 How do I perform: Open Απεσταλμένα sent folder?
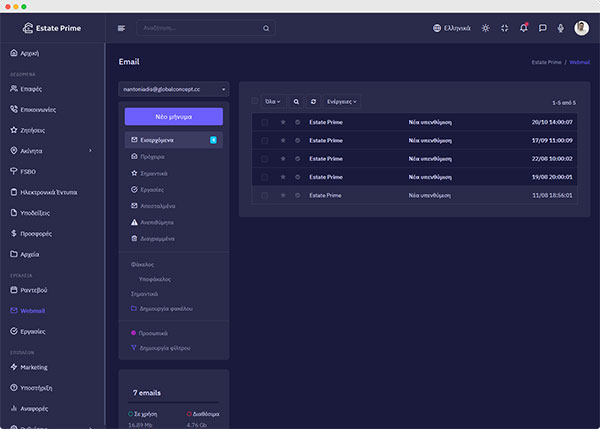point(153,206)
